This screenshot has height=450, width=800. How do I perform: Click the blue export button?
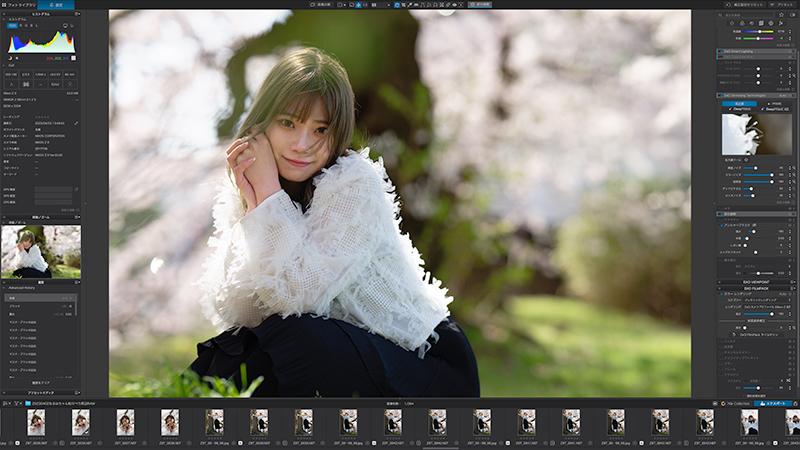772,403
